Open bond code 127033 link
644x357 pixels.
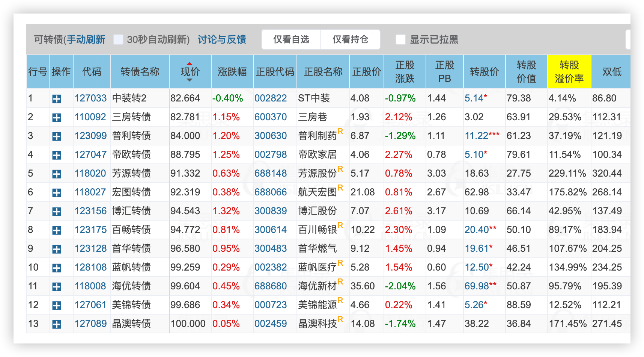pyautogui.click(x=91, y=98)
